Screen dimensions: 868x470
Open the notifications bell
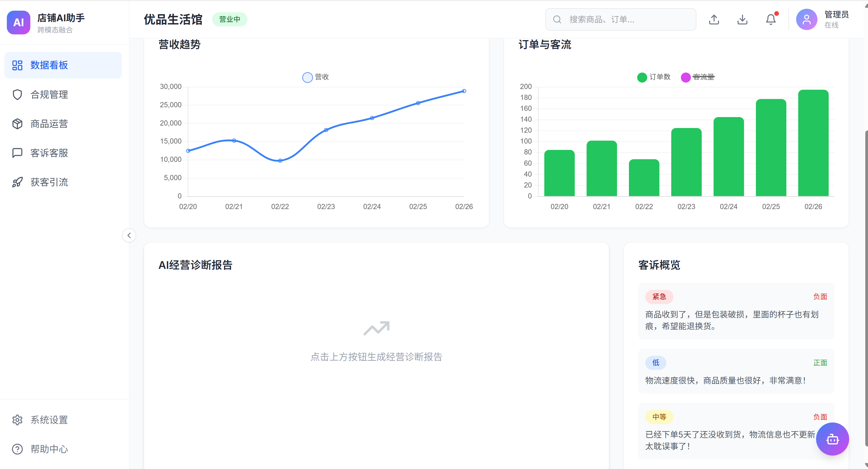[771, 20]
